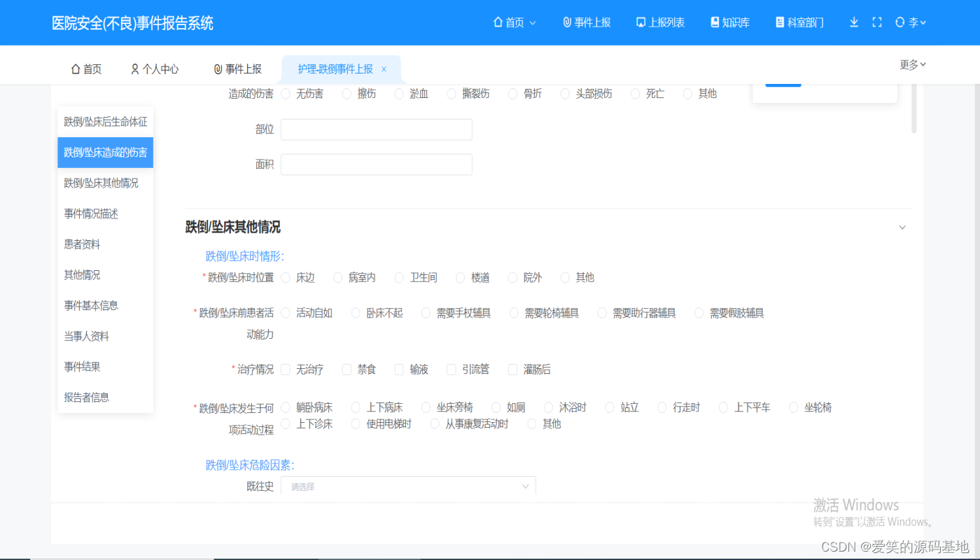Click the download icon in header
This screenshot has width=980, height=560.
tap(854, 22)
